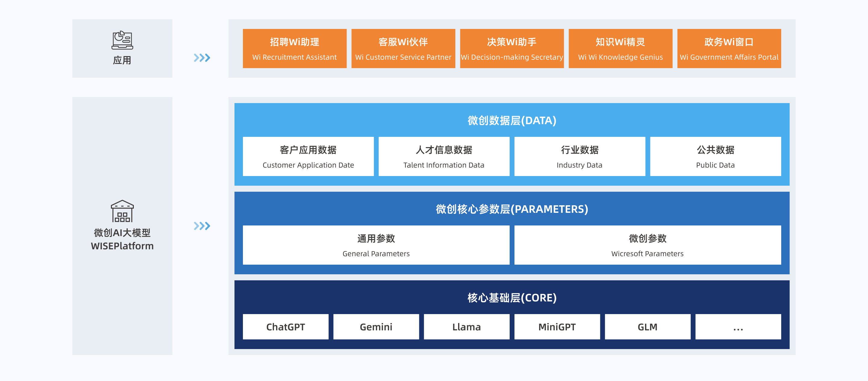Image resolution: width=868 pixels, height=381 pixels.
Task: Select the Wi Customer Service Partner tile
Action: [x=403, y=49]
